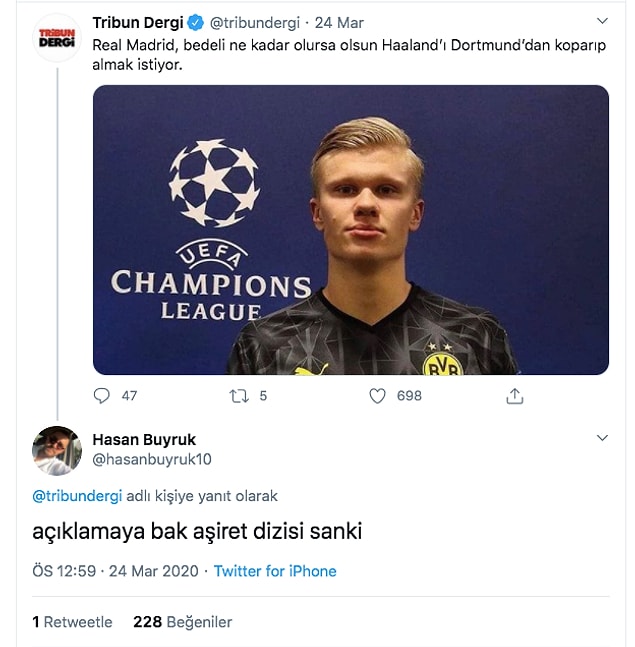
Task: Like the tweet with the heart icon
Action: tap(377, 396)
